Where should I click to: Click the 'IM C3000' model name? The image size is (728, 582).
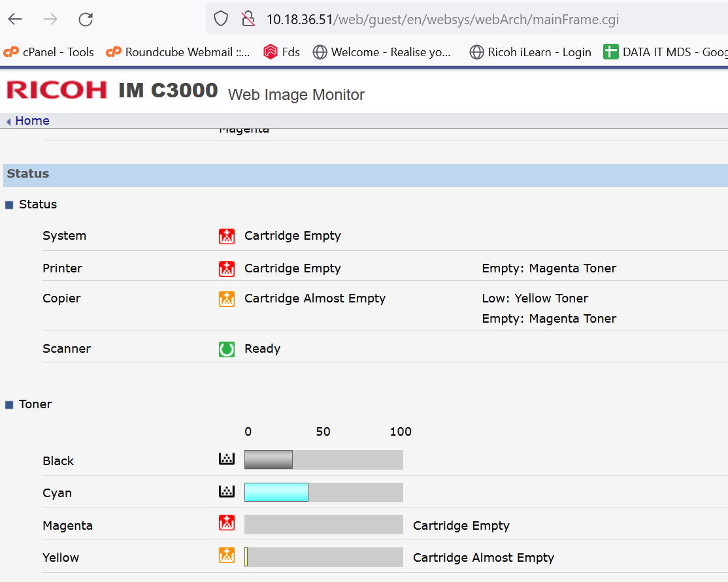point(167,90)
